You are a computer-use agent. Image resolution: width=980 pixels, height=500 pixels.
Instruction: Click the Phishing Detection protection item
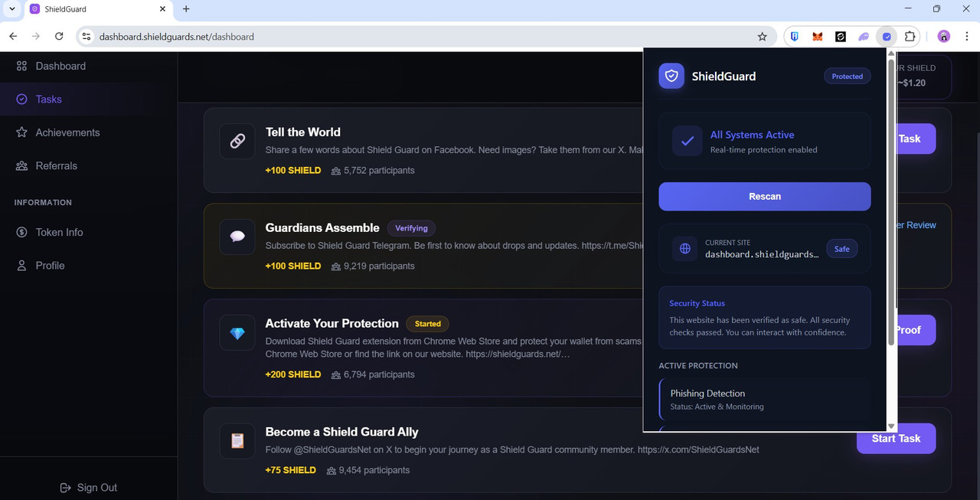coord(764,399)
